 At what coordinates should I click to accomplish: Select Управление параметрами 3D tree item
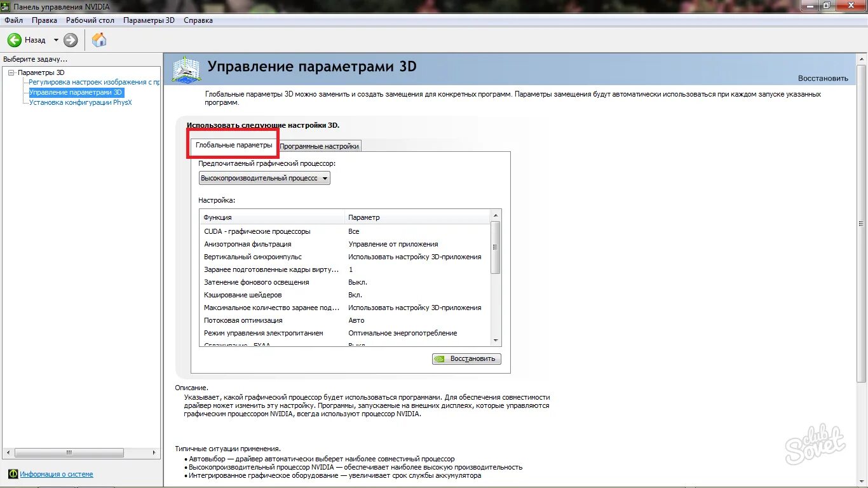pyautogui.click(x=76, y=92)
